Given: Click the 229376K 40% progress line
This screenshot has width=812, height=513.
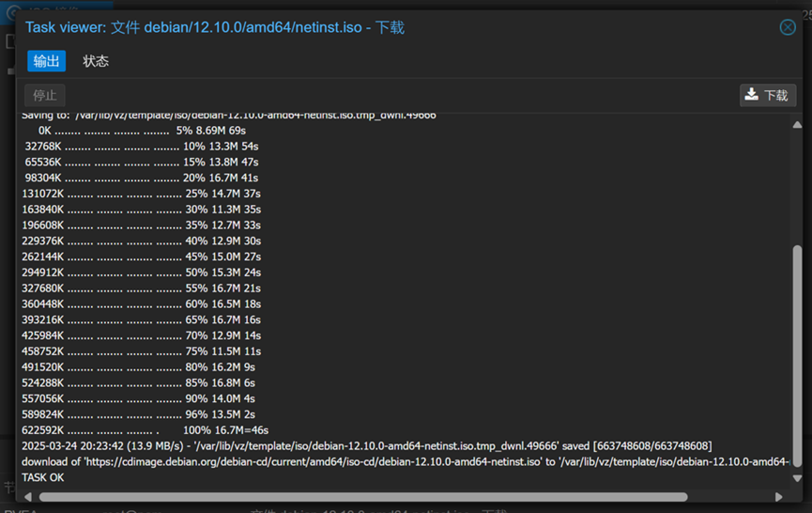Looking at the screenshot, I should (x=142, y=241).
